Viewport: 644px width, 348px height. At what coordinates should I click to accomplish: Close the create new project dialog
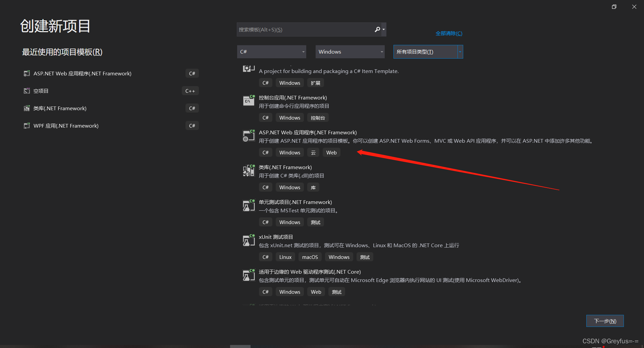[x=634, y=7]
